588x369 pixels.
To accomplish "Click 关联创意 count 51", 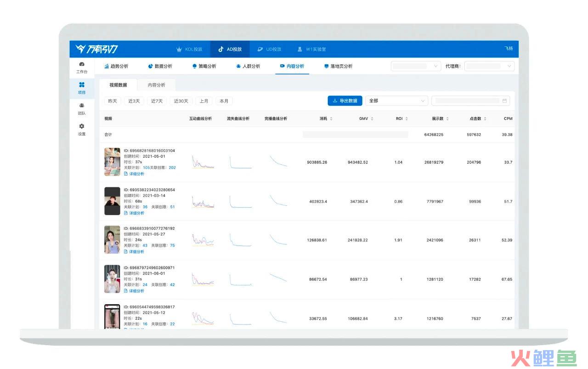I will point(172,207).
